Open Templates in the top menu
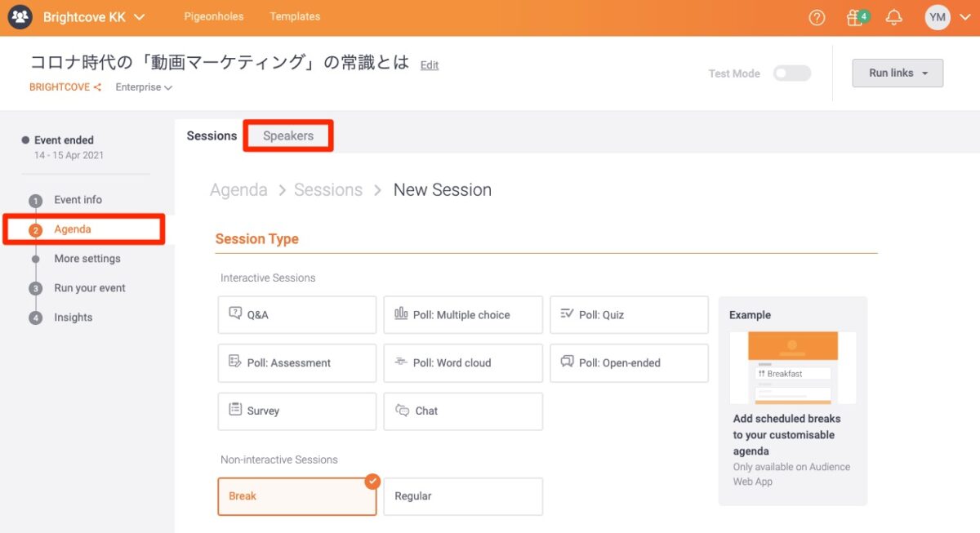 tap(295, 16)
